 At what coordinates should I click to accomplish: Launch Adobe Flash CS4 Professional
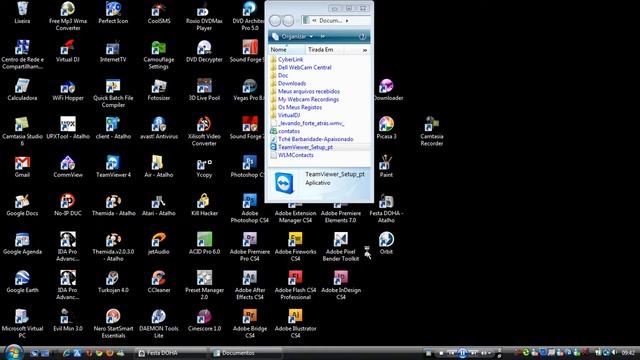pyautogui.click(x=295, y=285)
